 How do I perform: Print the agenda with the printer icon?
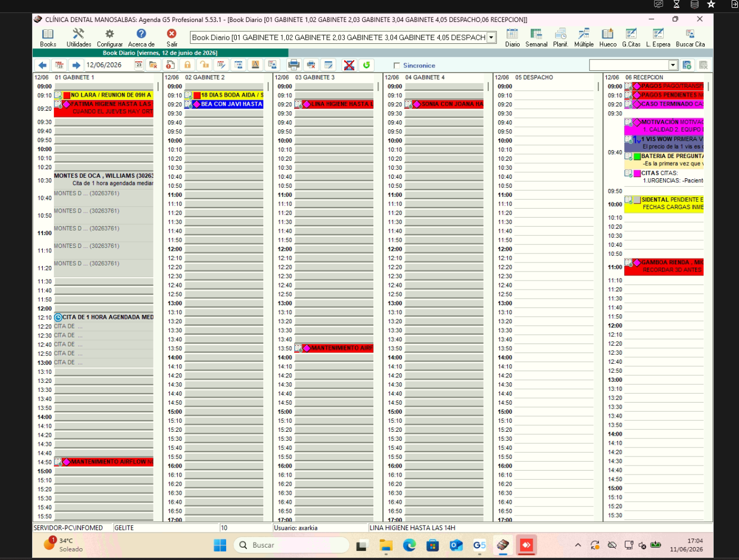[x=294, y=65]
